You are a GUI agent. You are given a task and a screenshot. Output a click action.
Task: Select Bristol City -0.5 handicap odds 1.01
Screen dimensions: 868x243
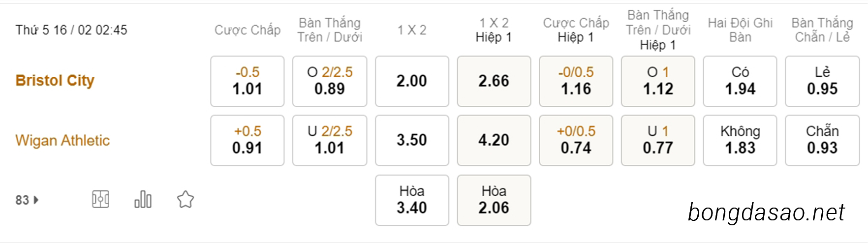[248, 81]
